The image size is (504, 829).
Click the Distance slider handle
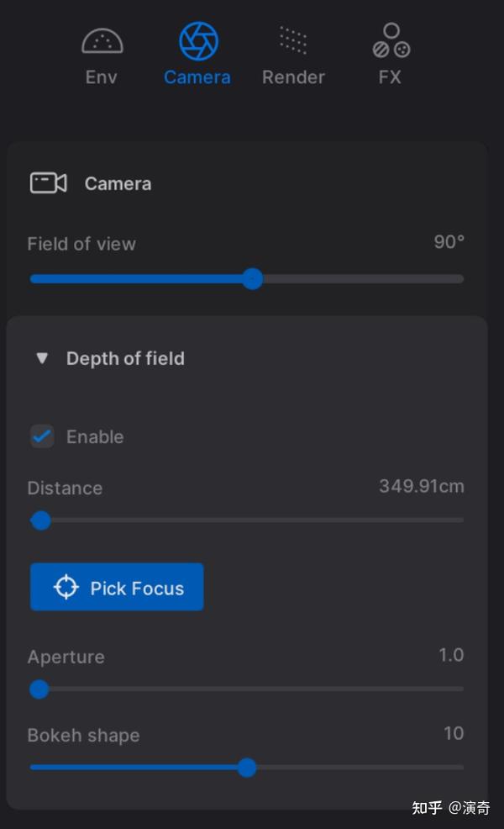(x=40, y=521)
